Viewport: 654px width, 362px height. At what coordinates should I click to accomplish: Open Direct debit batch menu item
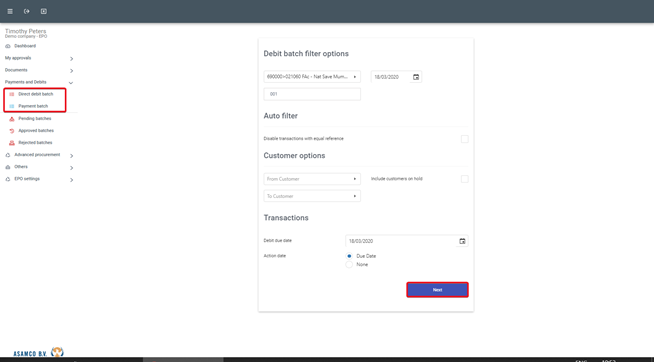click(35, 94)
